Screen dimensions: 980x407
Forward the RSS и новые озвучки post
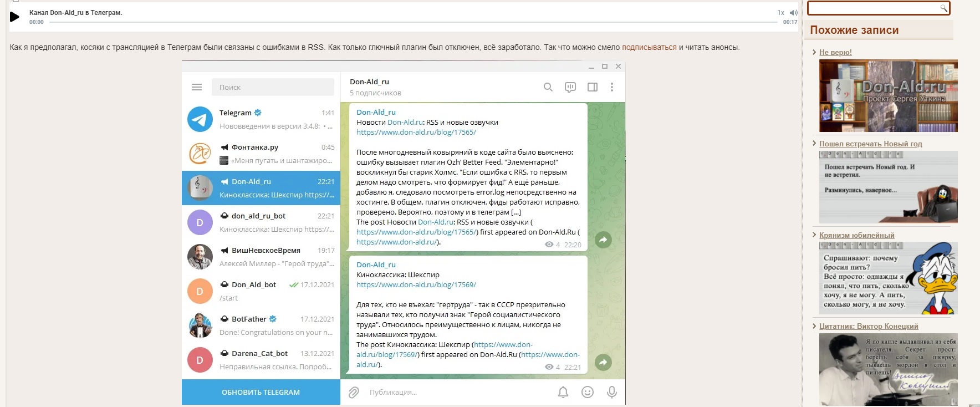(x=603, y=240)
